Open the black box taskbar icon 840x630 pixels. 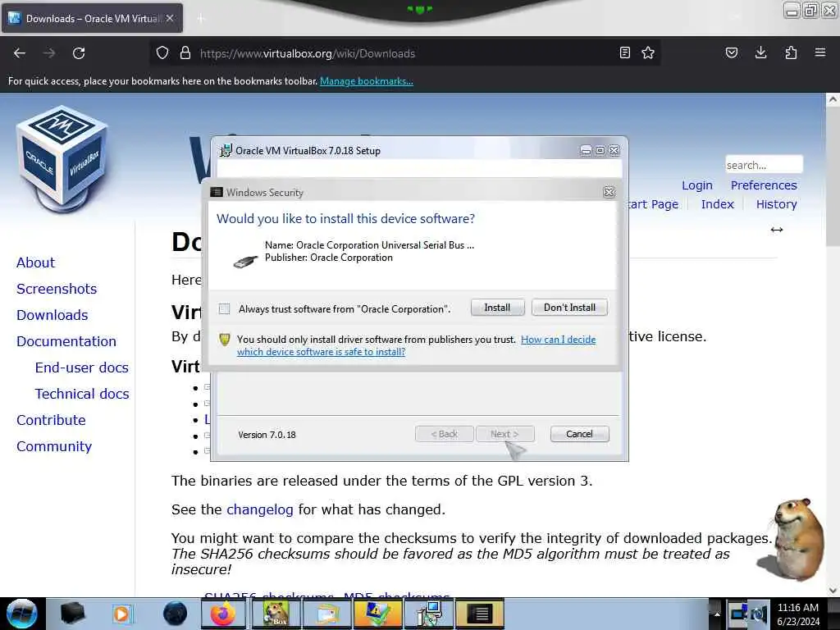click(72, 614)
